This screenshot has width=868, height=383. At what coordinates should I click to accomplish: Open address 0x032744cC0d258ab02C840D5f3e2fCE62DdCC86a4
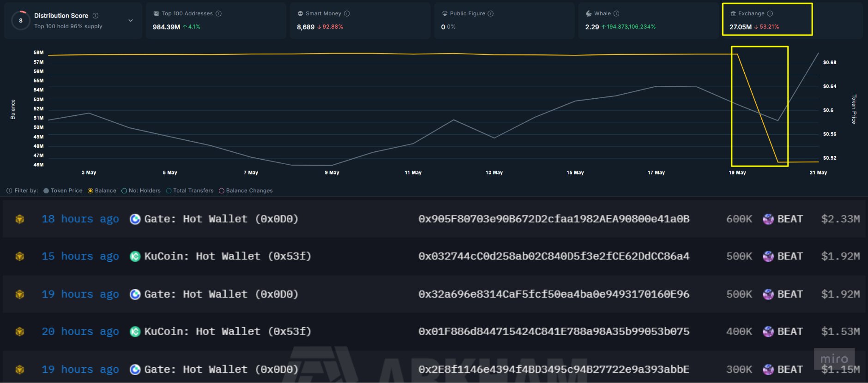pyautogui.click(x=554, y=257)
